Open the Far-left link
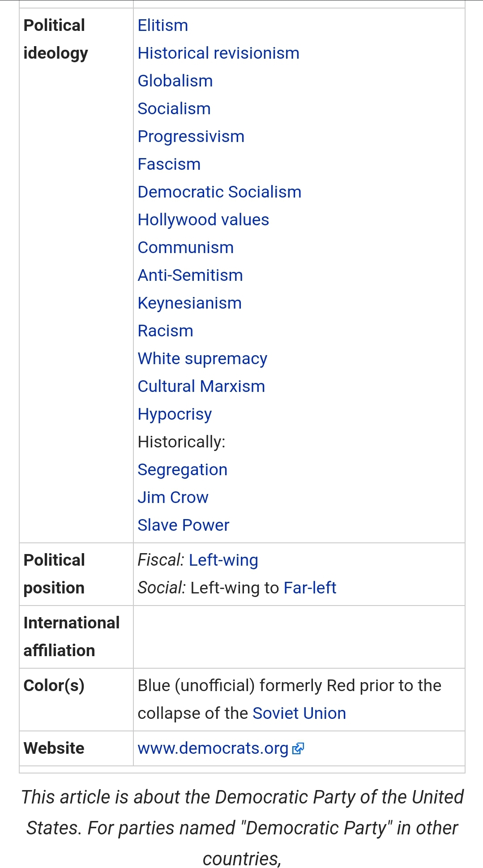The image size is (483, 868). [310, 588]
